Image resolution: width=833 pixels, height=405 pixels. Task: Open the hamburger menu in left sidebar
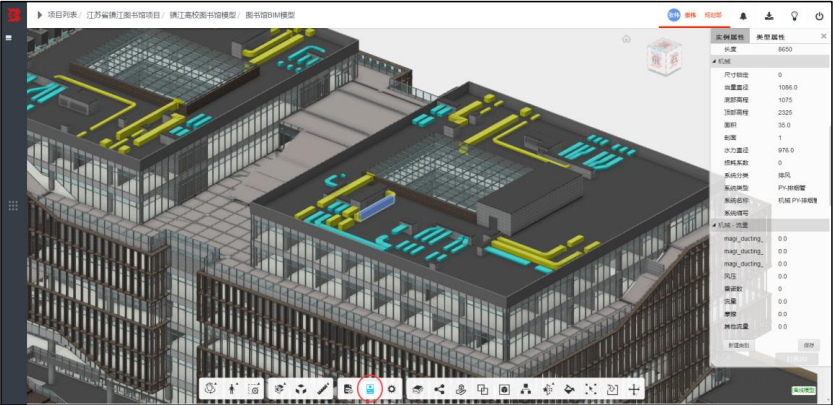click(8, 38)
